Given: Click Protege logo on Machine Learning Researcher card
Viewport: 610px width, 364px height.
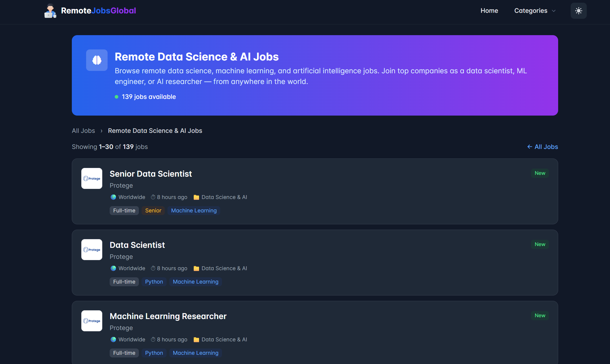Looking at the screenshot, I should [92, 321].
